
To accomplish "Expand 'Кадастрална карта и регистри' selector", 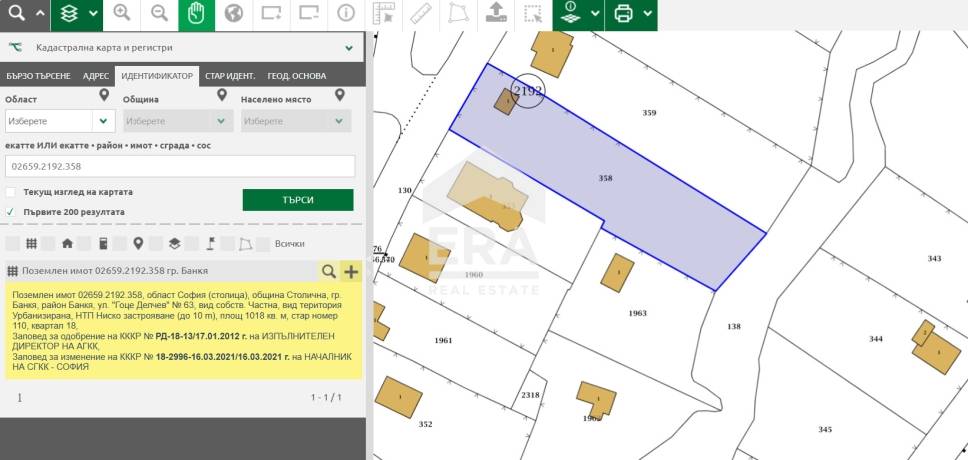I will pos(349,48).
